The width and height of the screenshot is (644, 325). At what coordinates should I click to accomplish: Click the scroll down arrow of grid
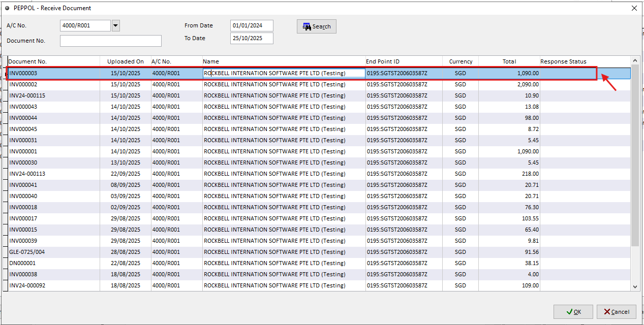coord(635,286)
